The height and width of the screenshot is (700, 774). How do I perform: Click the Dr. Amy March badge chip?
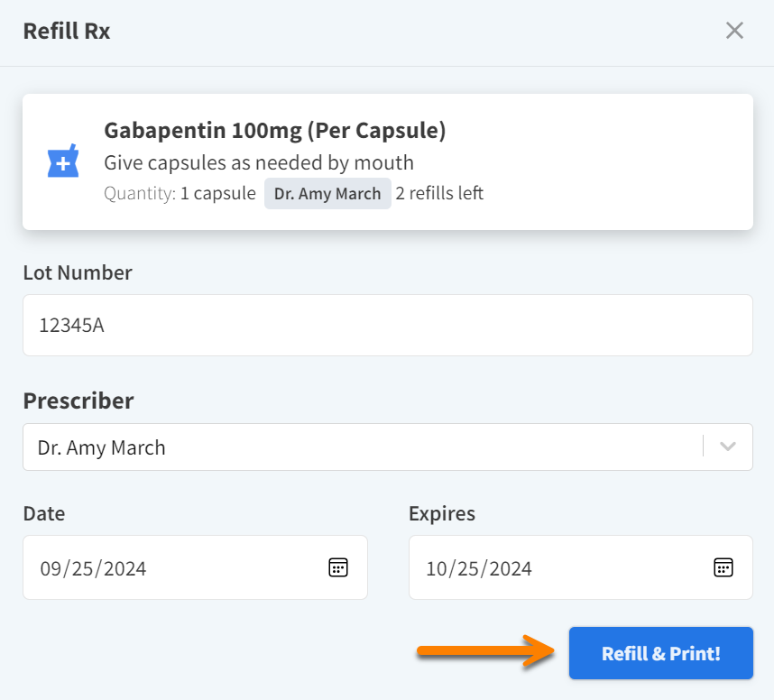point(327,193)
